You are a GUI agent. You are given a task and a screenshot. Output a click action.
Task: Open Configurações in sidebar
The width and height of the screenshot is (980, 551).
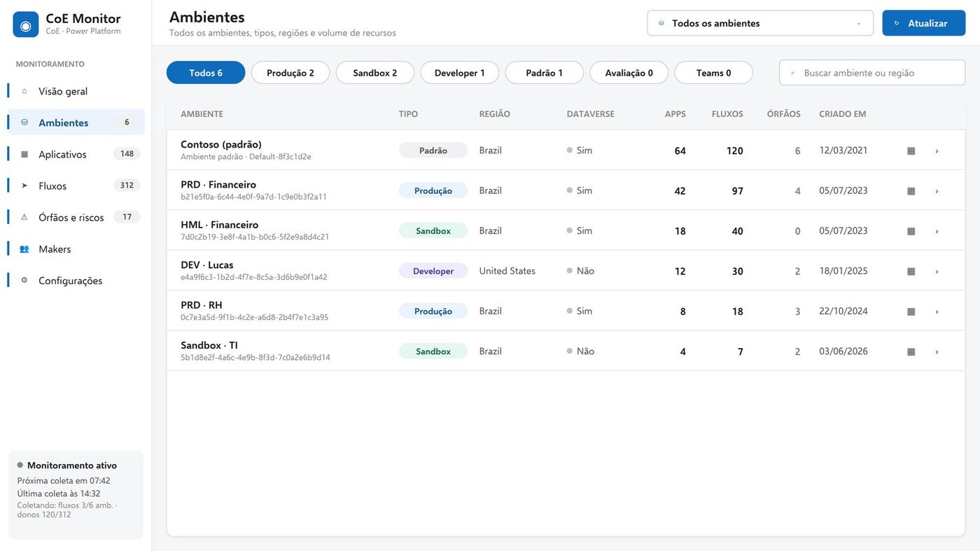76,280
